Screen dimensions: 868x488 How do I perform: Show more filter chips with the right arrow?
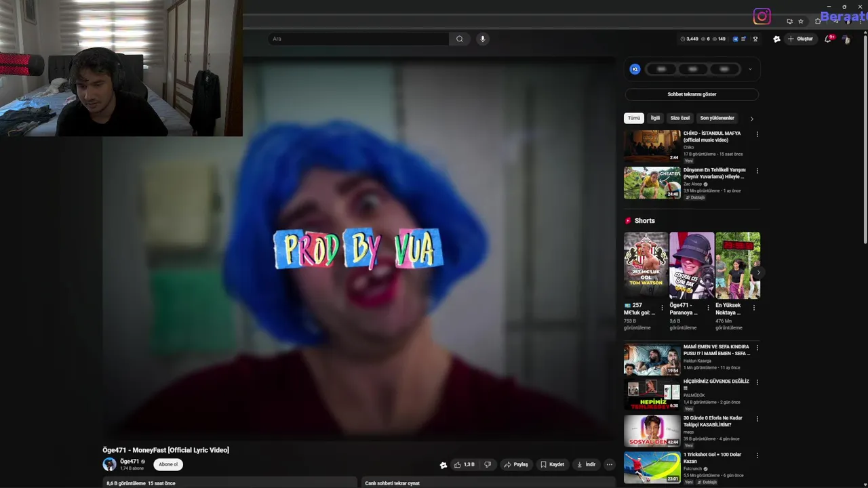click(751, 119)
